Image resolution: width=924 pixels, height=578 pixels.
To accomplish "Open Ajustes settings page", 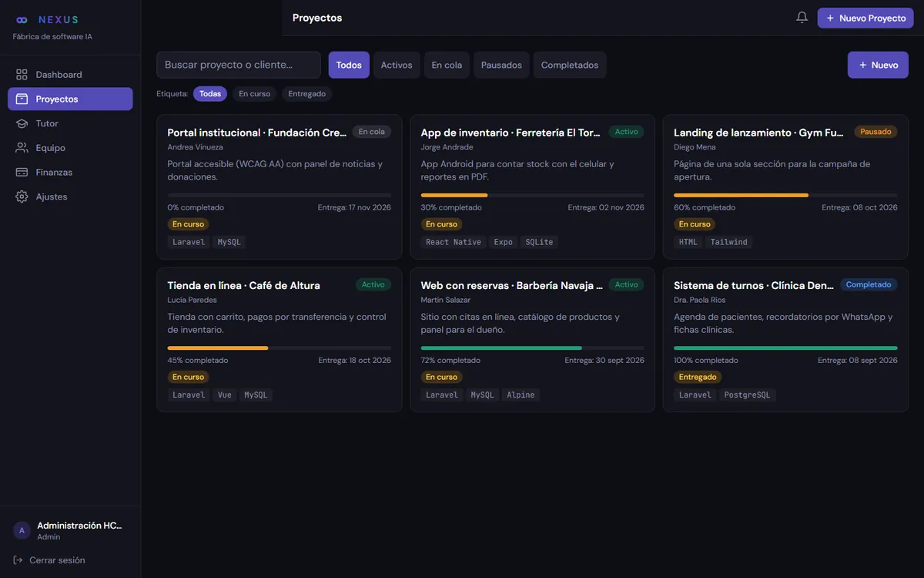I will pos(70,197).
